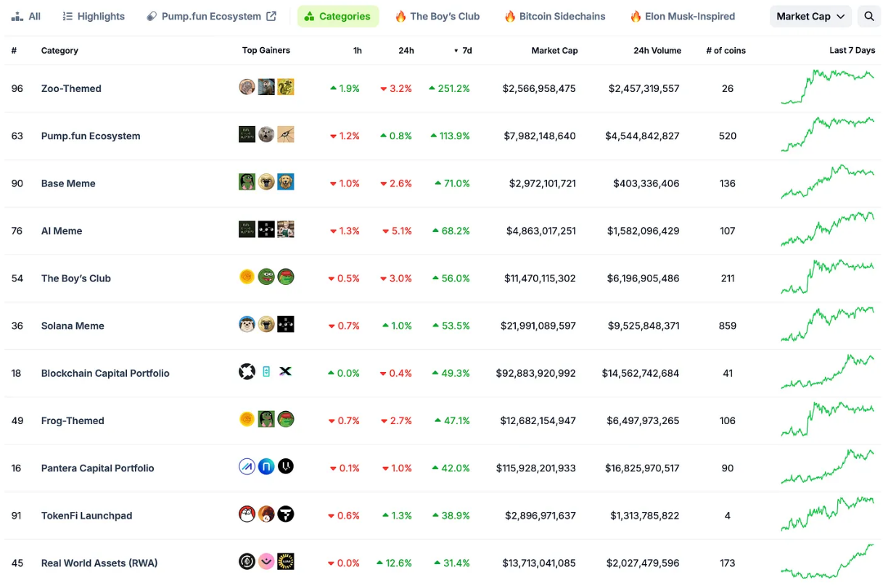Image resolution: width=896 pixels, height=588 pixels.
Task: Sort by the 24h column header
Action: (406, 51)
